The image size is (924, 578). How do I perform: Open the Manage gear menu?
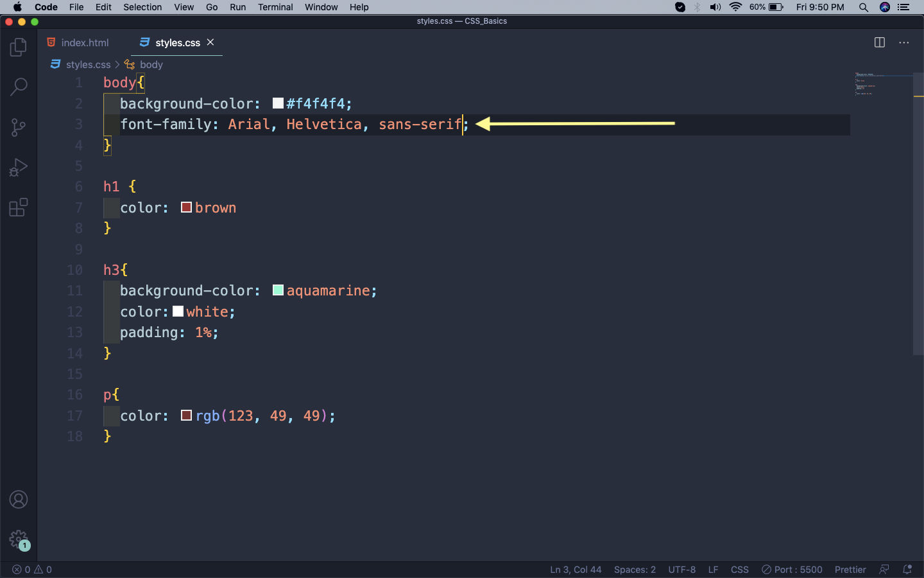pos(19,539)
